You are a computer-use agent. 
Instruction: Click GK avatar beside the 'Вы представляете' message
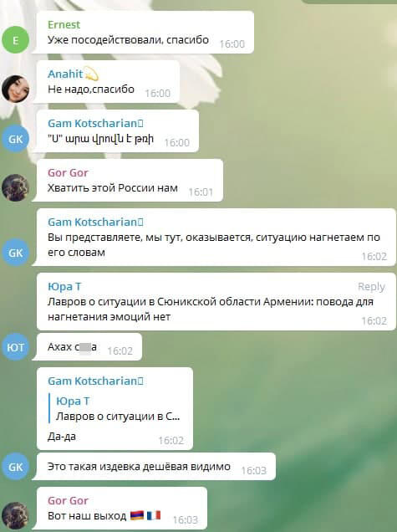pyautogui.click(x=16, y=253)
